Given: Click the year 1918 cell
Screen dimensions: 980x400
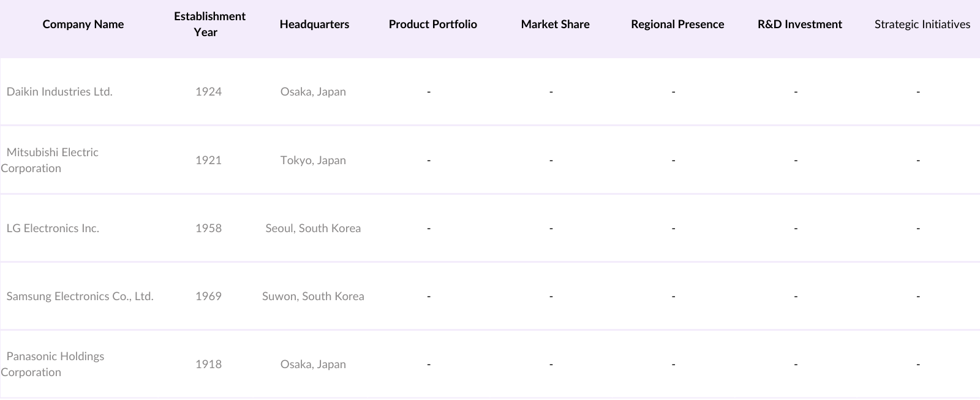Looking at the screenshot, I should click(x=208, y=364).
